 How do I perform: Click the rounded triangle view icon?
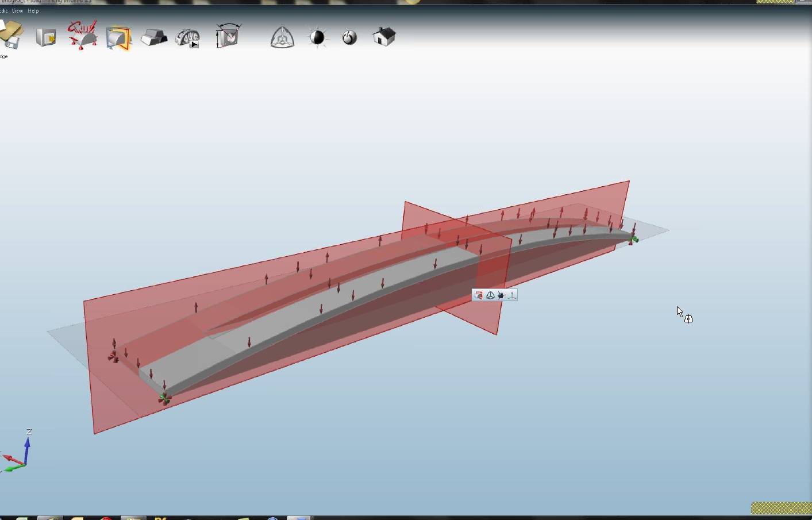pyautogui.click(x=282, y=37)
